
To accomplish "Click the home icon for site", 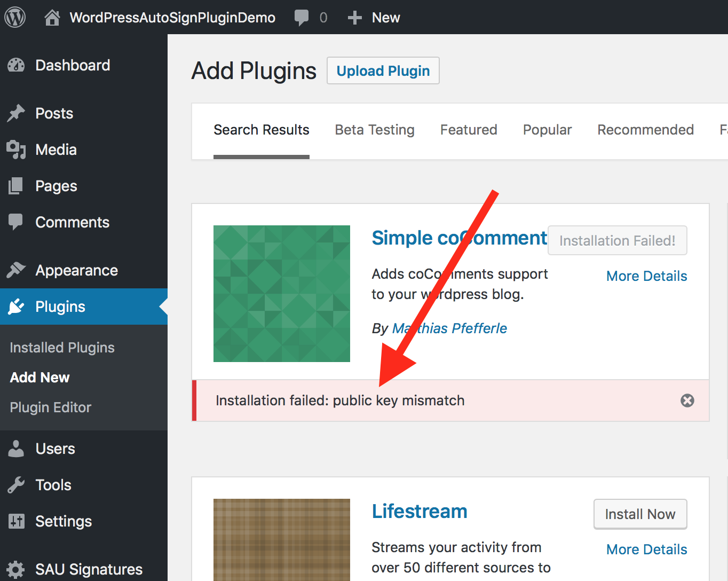I will click(52, 18).
